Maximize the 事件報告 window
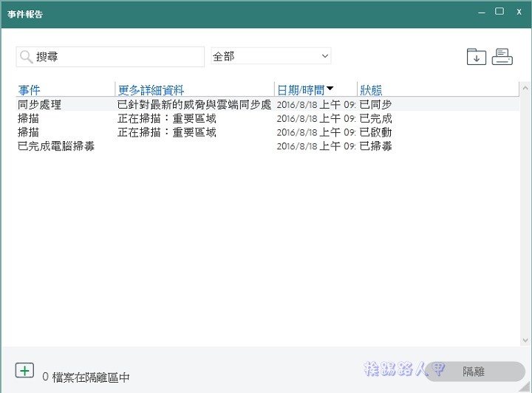The height and width of the screenshot is (393, 532). click(x=499, y=12)
